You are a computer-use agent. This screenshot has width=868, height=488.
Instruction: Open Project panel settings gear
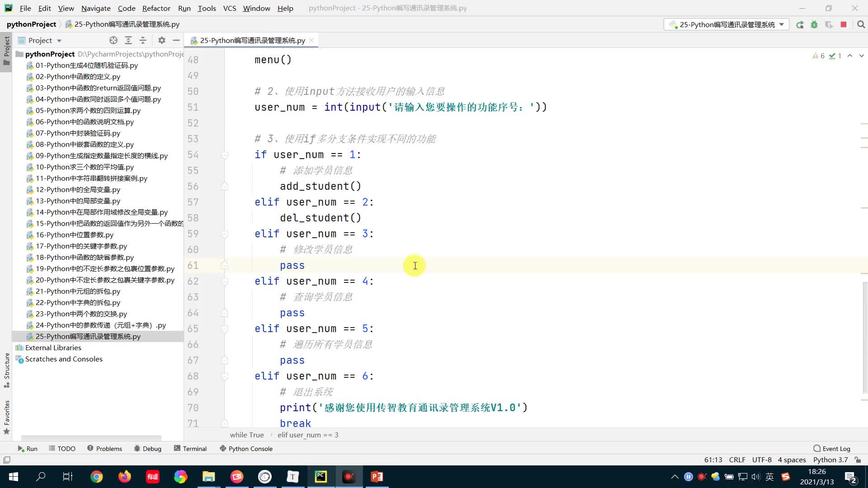[162, 40]
